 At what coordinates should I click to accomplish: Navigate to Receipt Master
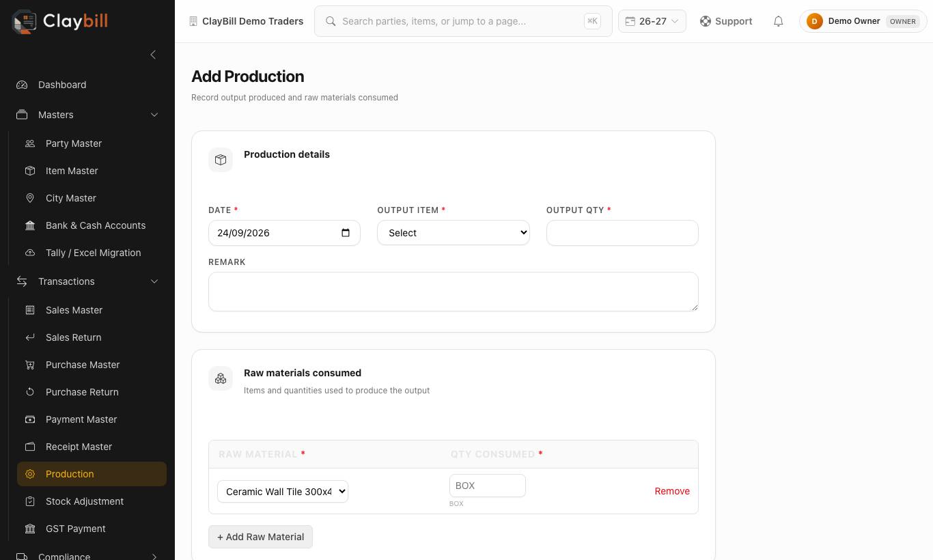click(92, 447)
